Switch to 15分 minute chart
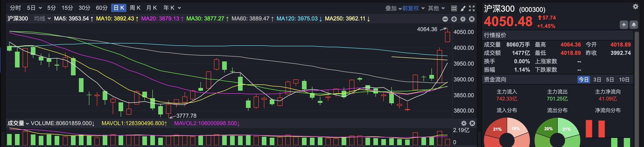 click(67, 8)
